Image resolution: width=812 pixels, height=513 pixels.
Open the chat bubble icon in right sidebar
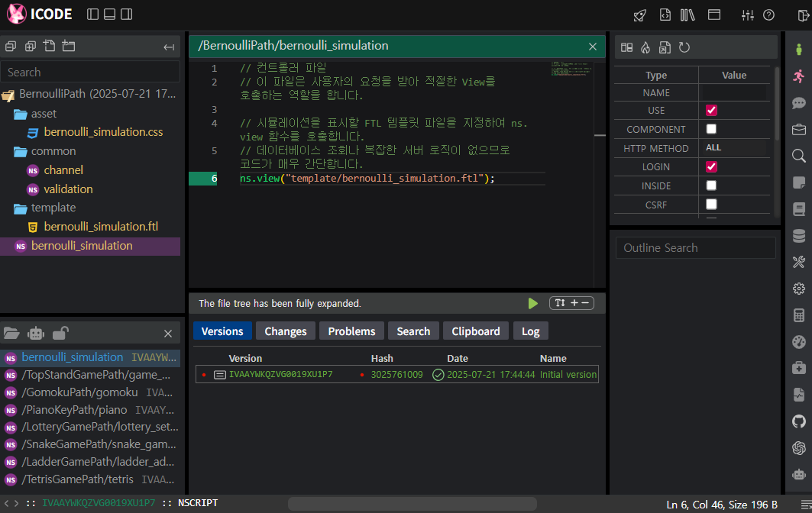click(x=798, y=103)
